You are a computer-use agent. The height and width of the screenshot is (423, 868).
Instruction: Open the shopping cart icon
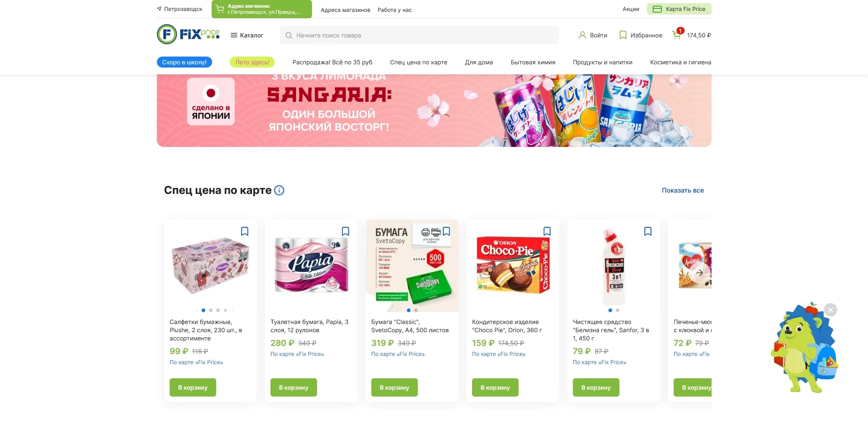[677, 35]
